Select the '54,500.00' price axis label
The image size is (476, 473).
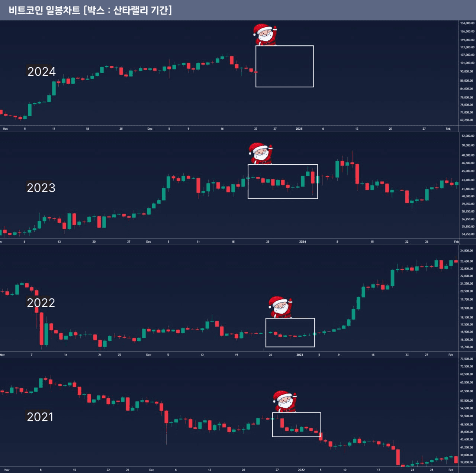pyautogui.click(x=467, y=408)
